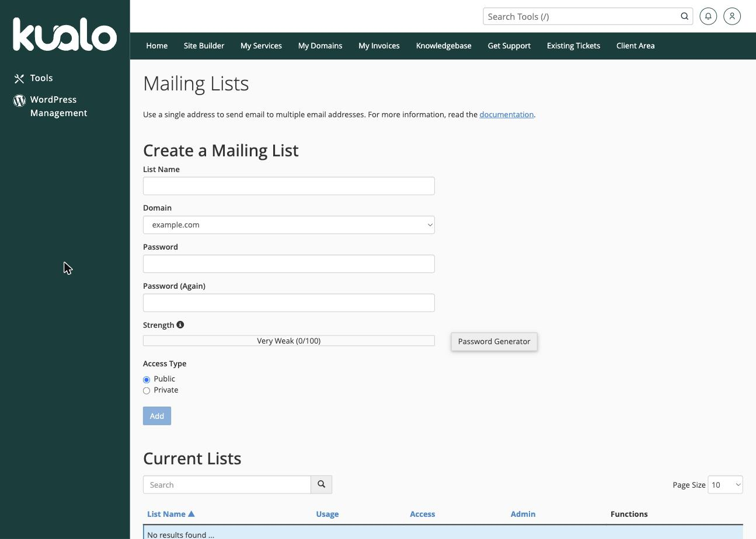Open notifications bell icon

pos(708,16)
